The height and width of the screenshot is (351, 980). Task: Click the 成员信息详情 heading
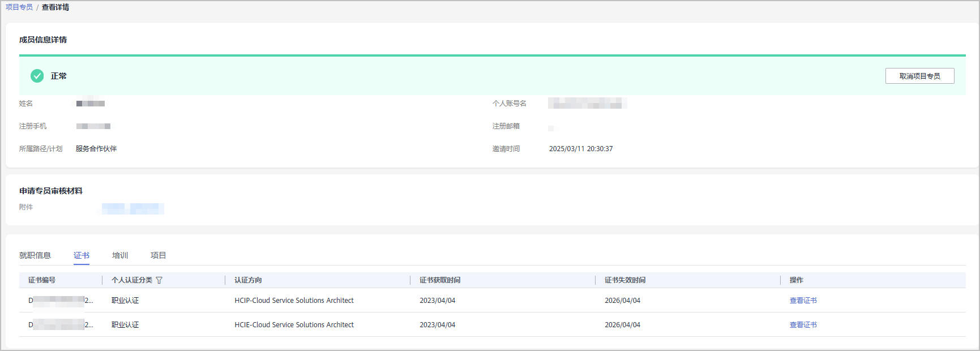tap(43, 40)
